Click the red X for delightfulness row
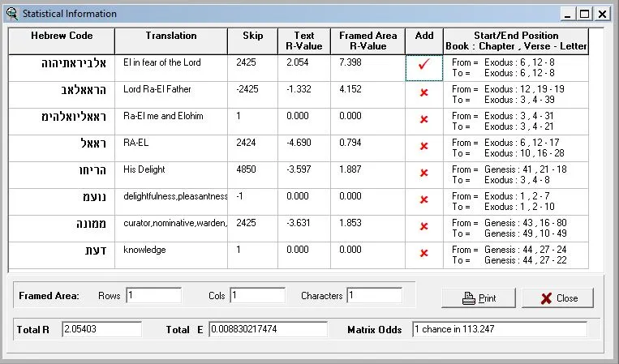Viewport: 619px width, 364px height. [x=423, y=200]
